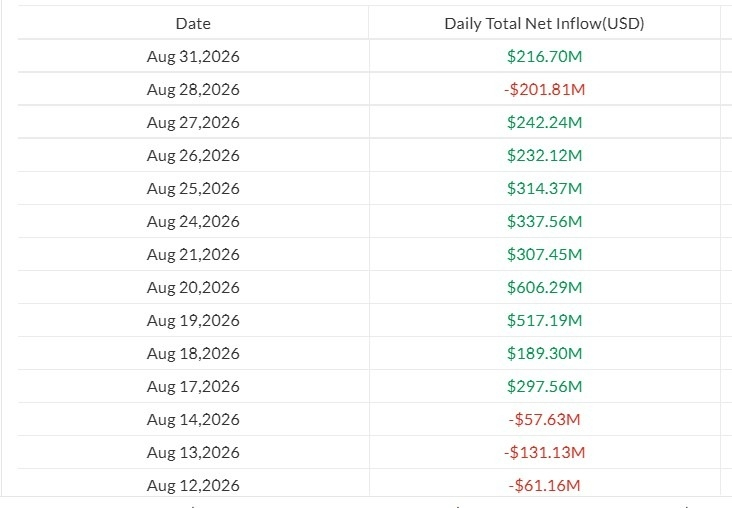The width and height of the screenshot is (732, 508).
Task: Select the Aug 21,2026 date cell
Action: click(x=193, y=254)
